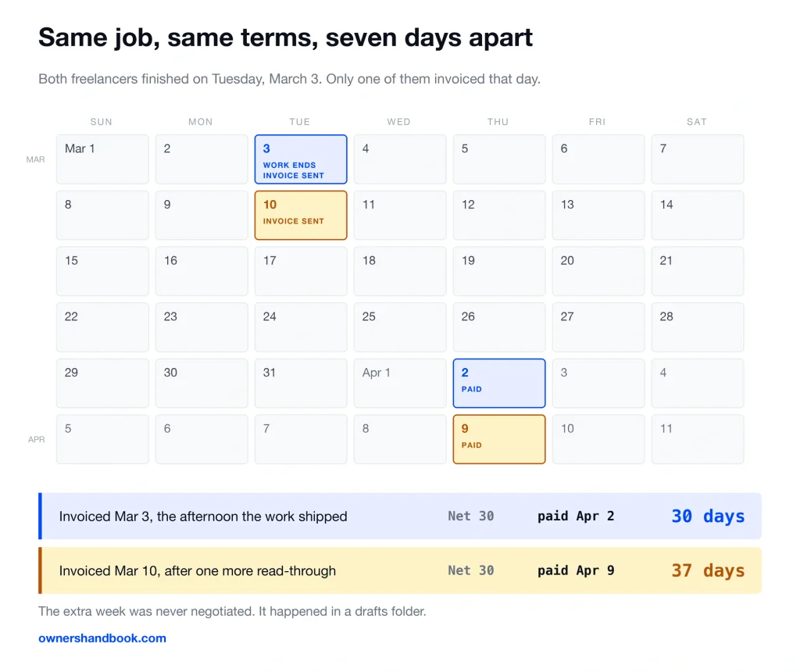Click the TUE column header
This screenshot has width=800, height=672.
point(299,122)
